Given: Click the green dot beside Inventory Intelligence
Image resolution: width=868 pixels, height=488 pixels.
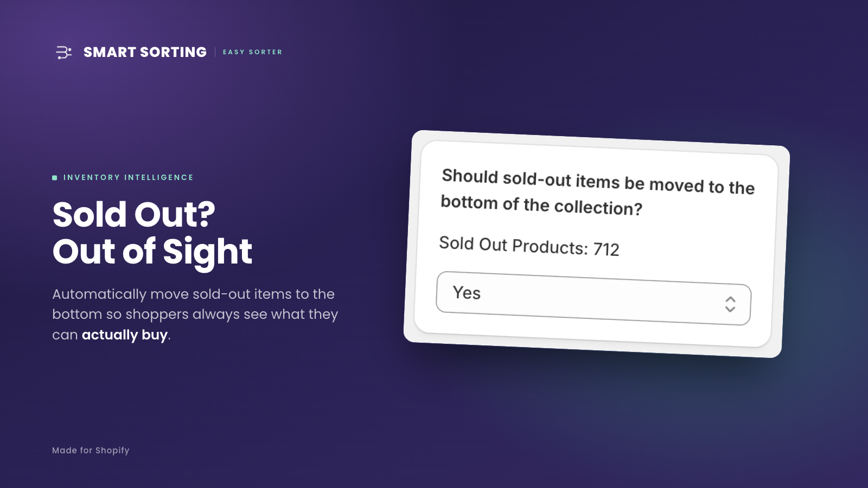Looking at the screenshot, I should [55, 177].
